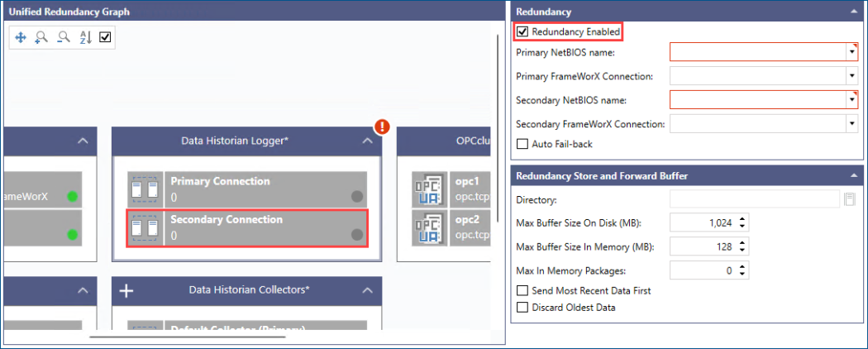
Task: Select the Secondary Connection item
Action: 246,227
